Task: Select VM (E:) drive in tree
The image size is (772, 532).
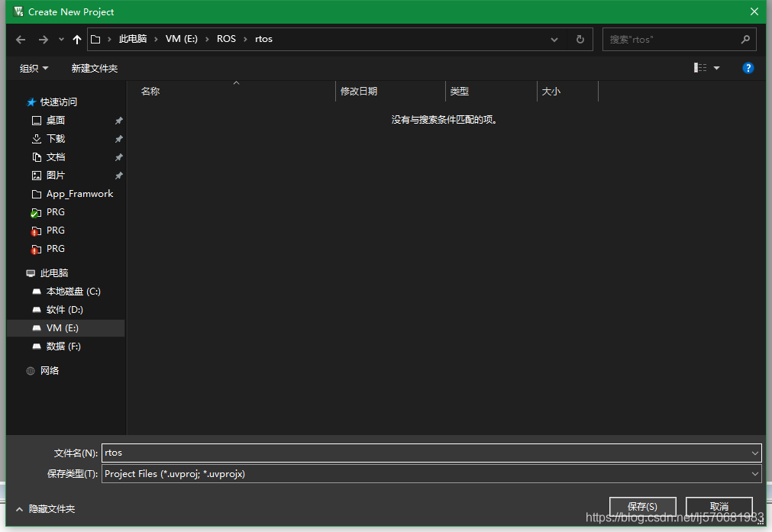Action: [63, 328]
